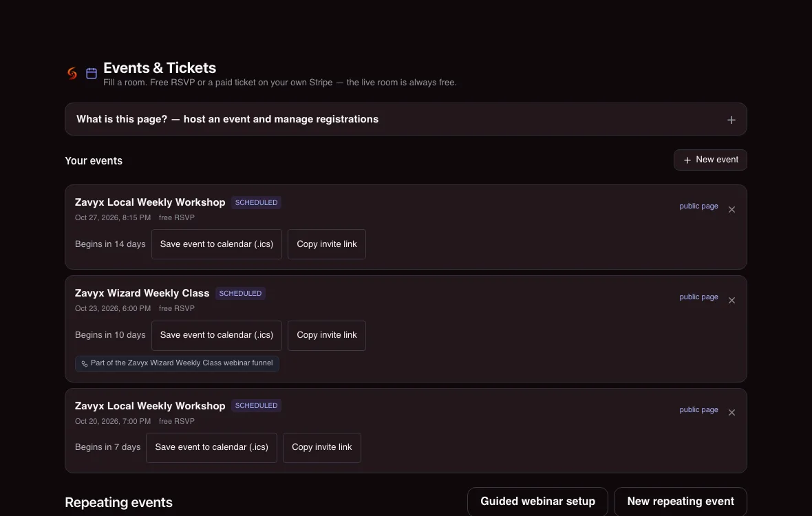Delete the Oct 20 Zavyx Local Weekly Workshop
The width and height of the screenshot is (812, 516).
pyautogui.click(x=731, y=413)
